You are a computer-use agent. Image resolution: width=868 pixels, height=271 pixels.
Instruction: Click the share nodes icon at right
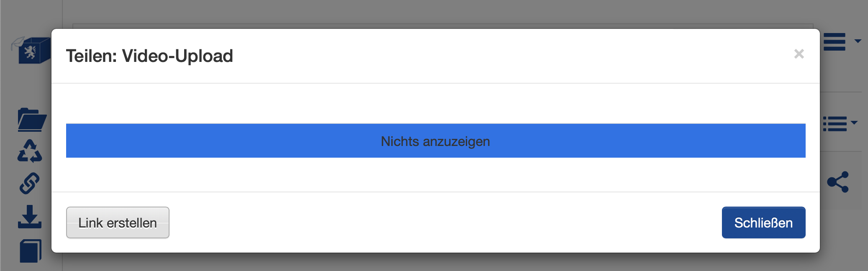tap(838, 182)
